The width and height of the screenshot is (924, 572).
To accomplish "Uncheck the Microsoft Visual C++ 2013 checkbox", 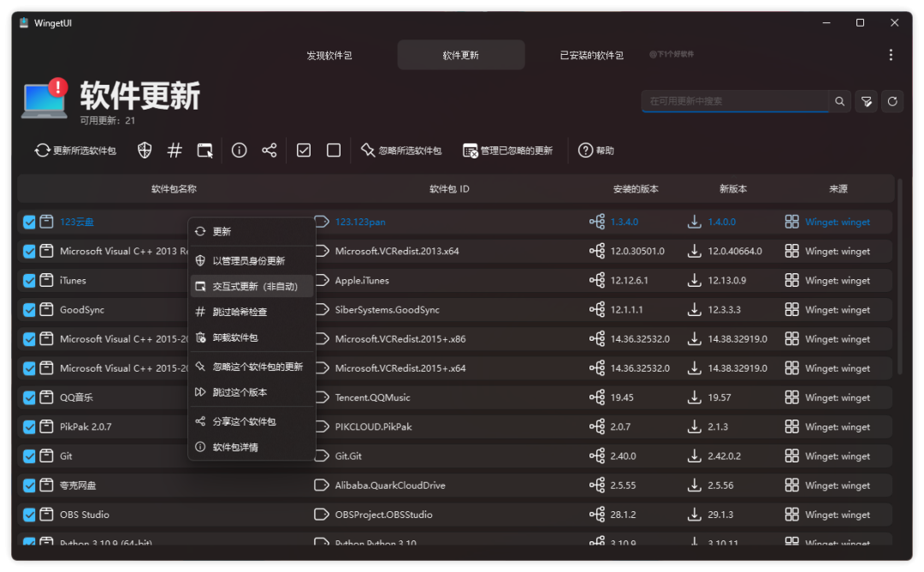I will [29, 251].
